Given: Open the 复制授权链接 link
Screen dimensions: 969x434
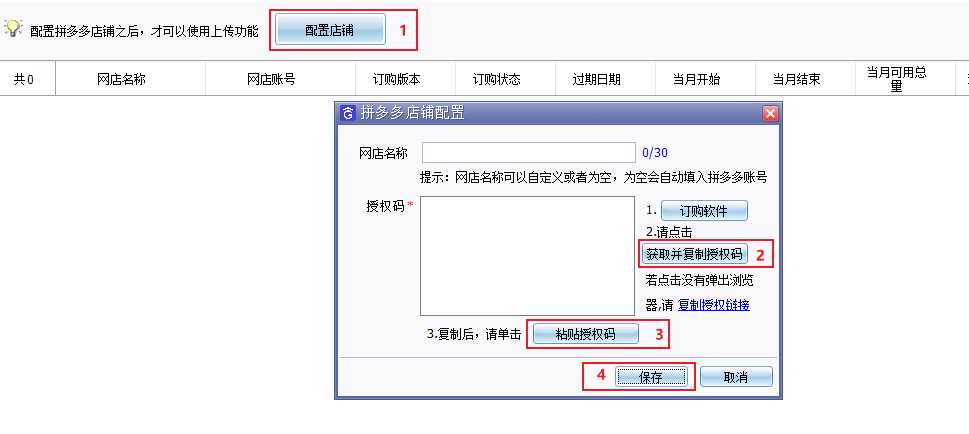Looking at the screenshot, I should (x=714, y=305).
